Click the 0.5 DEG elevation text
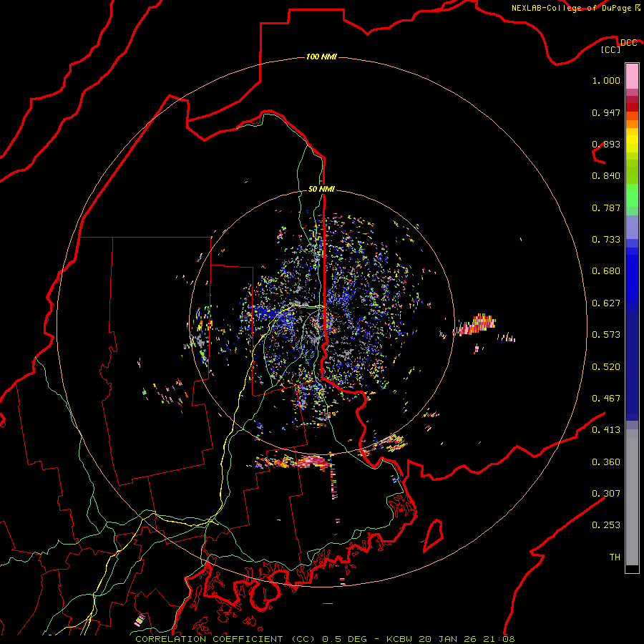The width and height of the screenshot is (644, 644). [x=345, y=639]
